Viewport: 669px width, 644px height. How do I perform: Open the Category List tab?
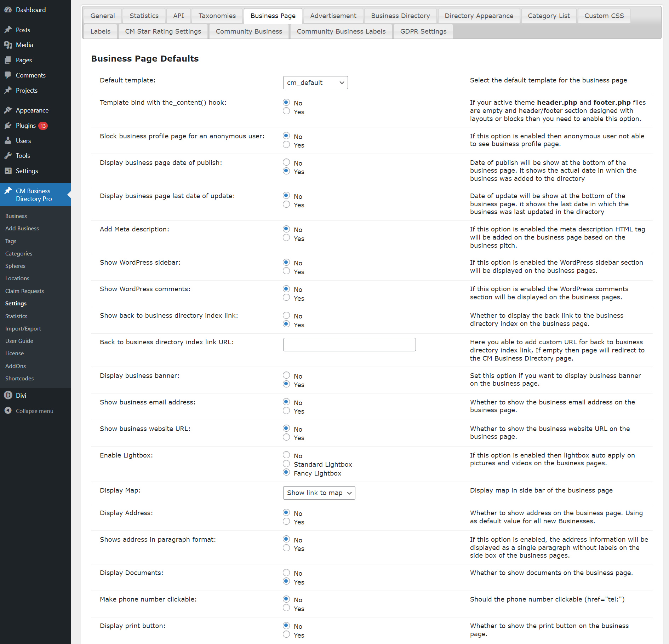549,16
